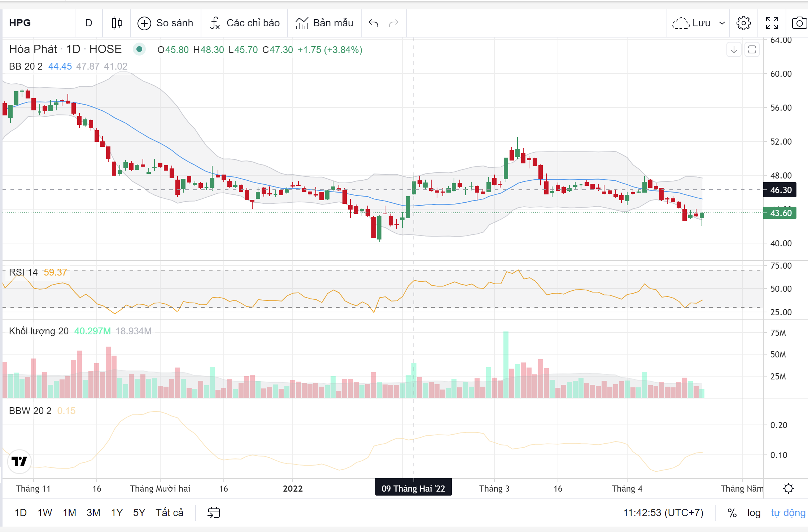This screenshot has height=532, width=808.
Task: Click the BB upper band value 47.87
Action: [88, 66]
